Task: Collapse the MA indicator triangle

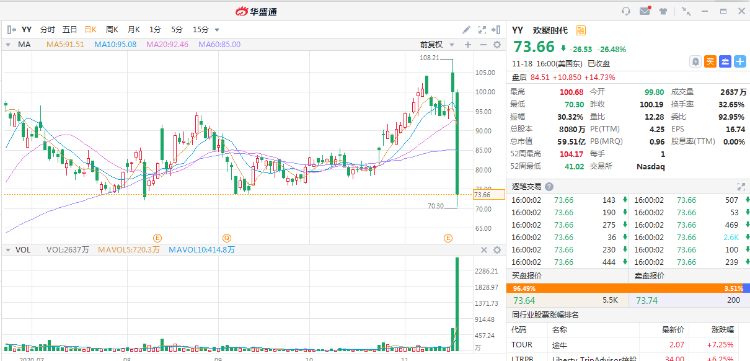Action: point(8,44)
